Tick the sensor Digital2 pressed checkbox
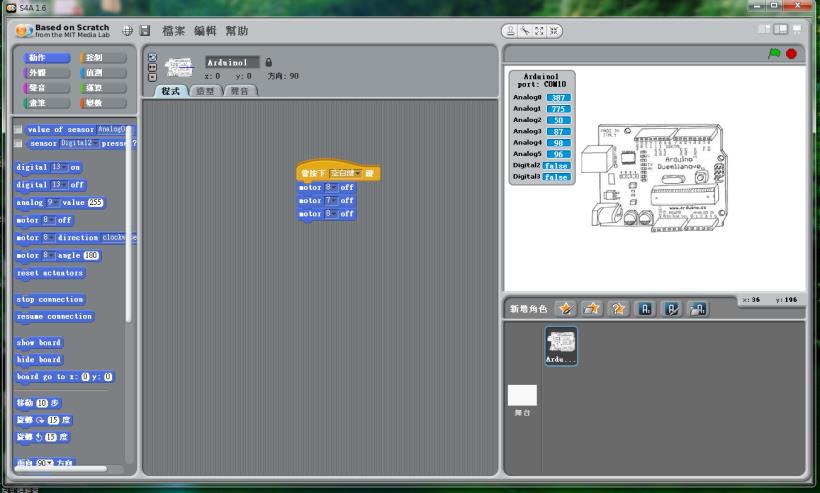820x493 pixels. 19,144
